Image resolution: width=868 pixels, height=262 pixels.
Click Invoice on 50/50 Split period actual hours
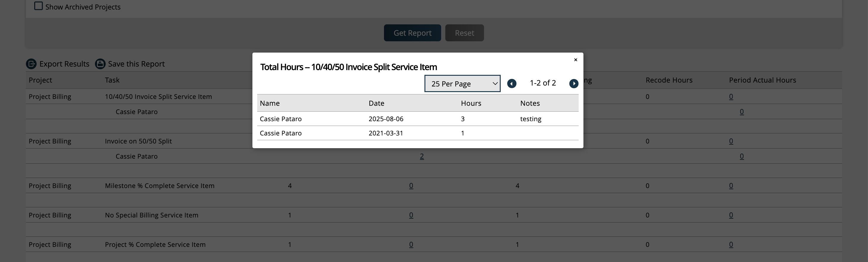coord(731,141)
